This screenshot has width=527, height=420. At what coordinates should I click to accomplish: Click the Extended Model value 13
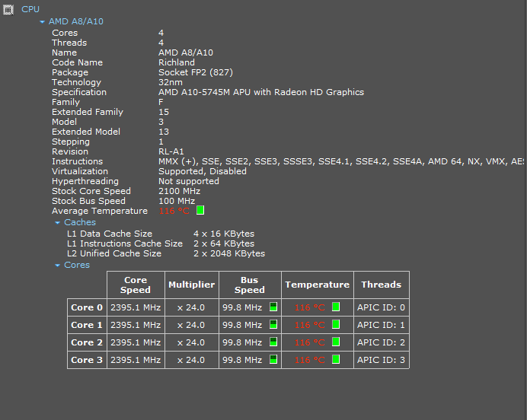[x=164, y=132]
